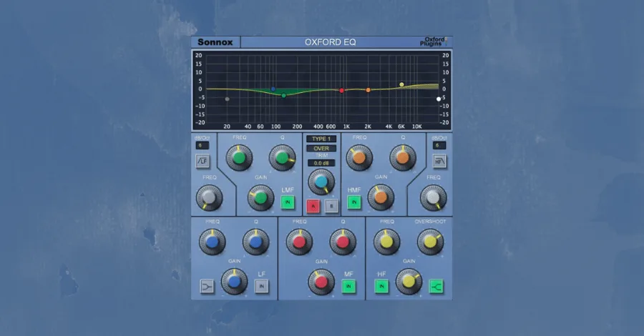Click the 10K frequency label on graph
Viewport: 644px width, 336px height.
[417, 127]
